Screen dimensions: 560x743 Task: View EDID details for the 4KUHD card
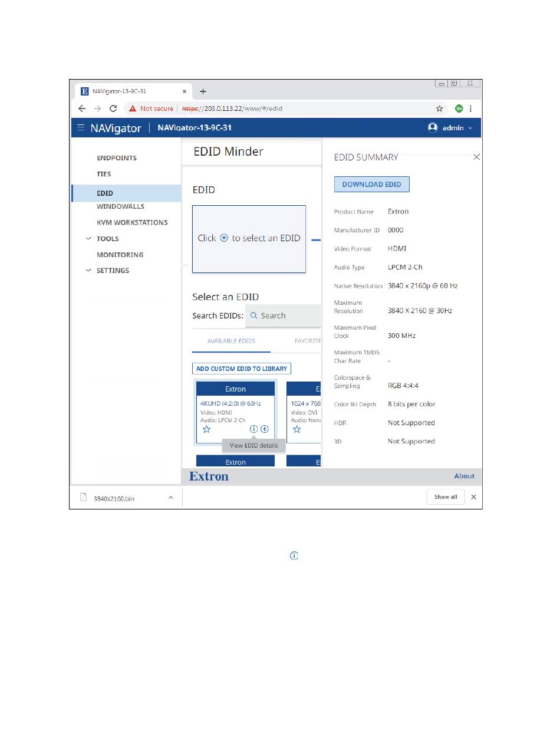click(254, 429)
